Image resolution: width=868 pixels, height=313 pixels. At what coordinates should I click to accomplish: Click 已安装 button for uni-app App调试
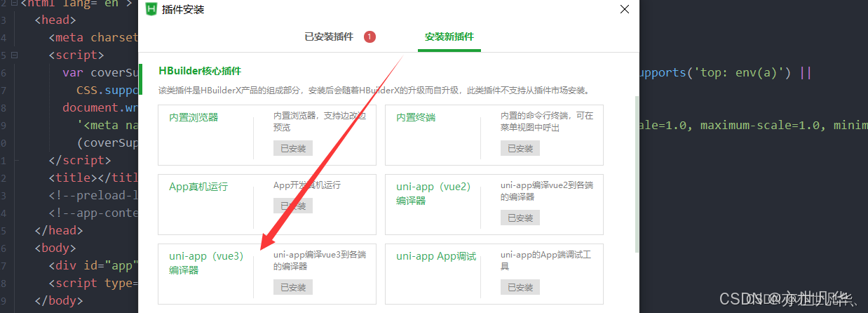[x=520, y=287]
